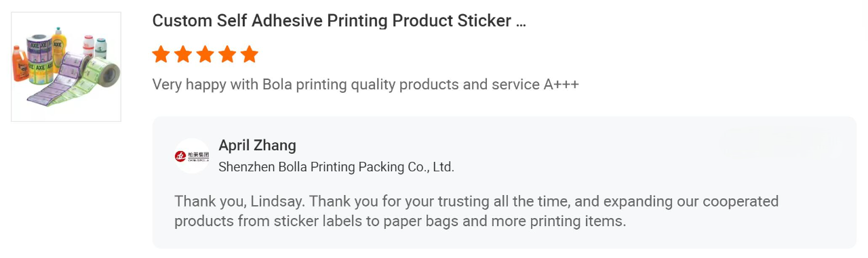Open the sticker label product thumbnail
Viewport: 868px width, 258px height.
pyautogui.click(x=66, y=67)
